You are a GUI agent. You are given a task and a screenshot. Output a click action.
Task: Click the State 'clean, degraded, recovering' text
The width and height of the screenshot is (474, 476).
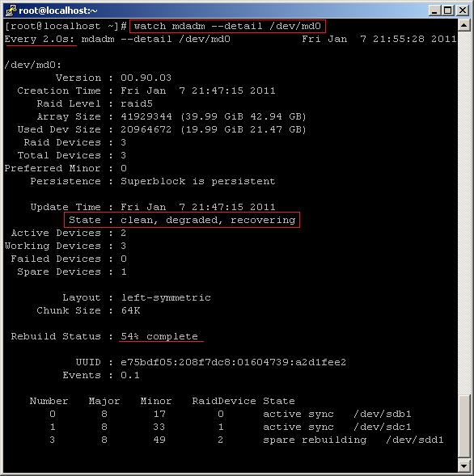208,220
